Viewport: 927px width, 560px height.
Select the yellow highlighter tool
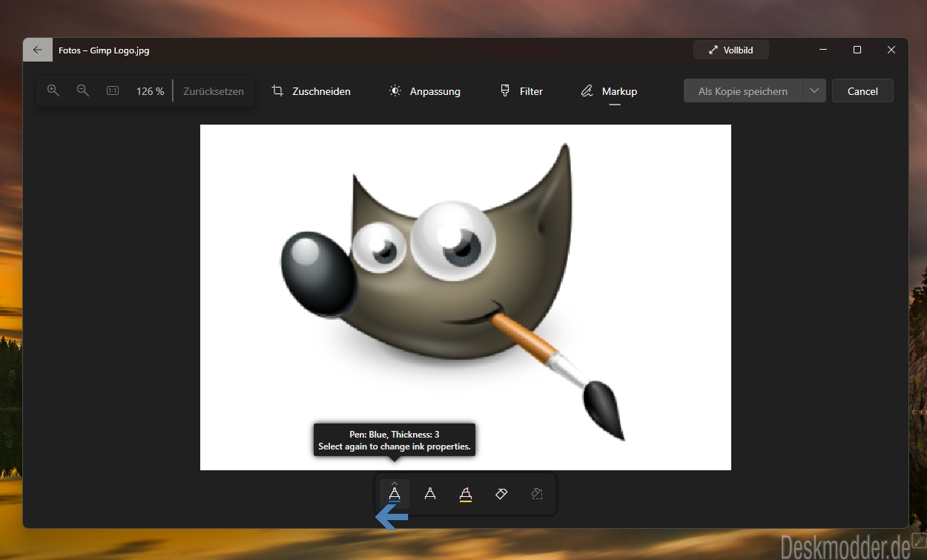pyautogui.click(x=466, y=493)
